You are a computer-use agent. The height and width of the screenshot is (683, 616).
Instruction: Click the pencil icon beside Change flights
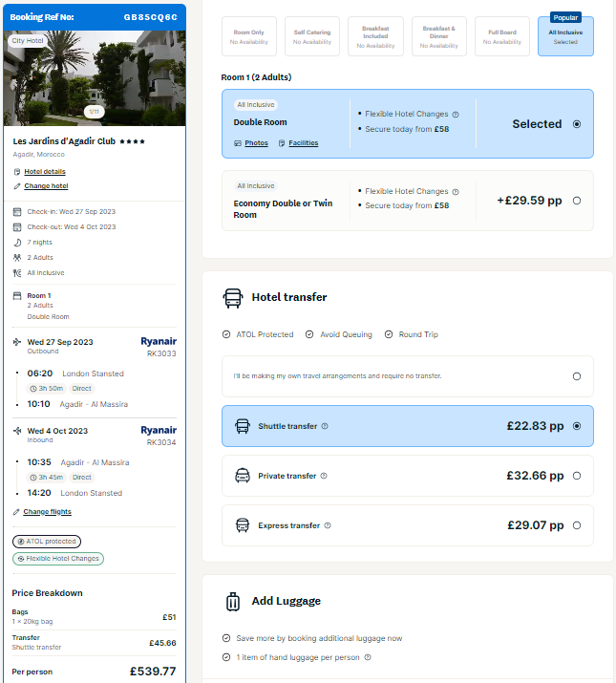coord(16,512)
